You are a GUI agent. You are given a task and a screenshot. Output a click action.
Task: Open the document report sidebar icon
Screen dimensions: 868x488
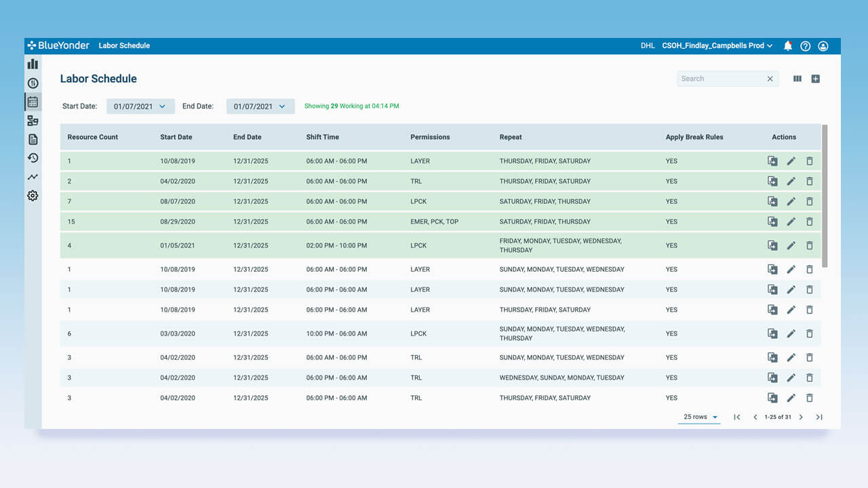point(33,140)
